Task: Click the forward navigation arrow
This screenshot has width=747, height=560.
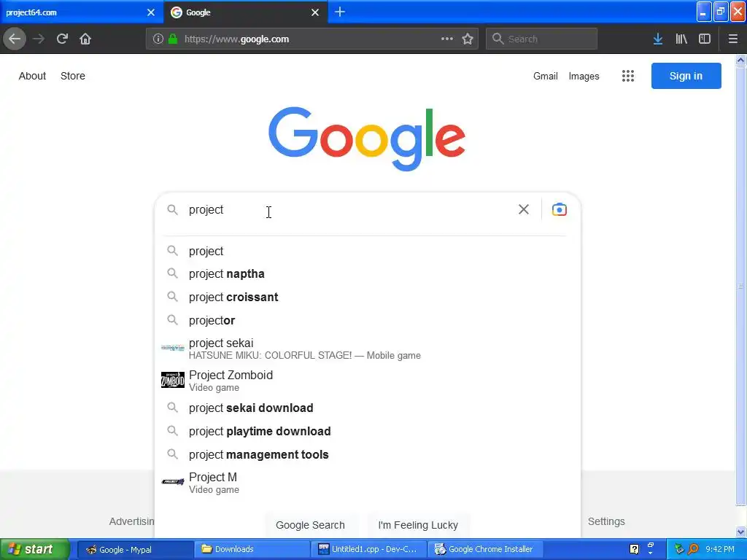Action: (39, 39)
